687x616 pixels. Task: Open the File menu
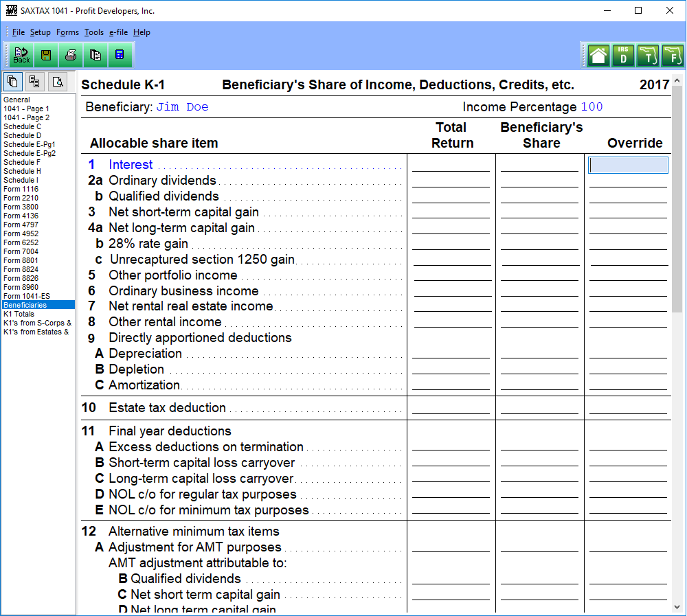click(19, 32)
